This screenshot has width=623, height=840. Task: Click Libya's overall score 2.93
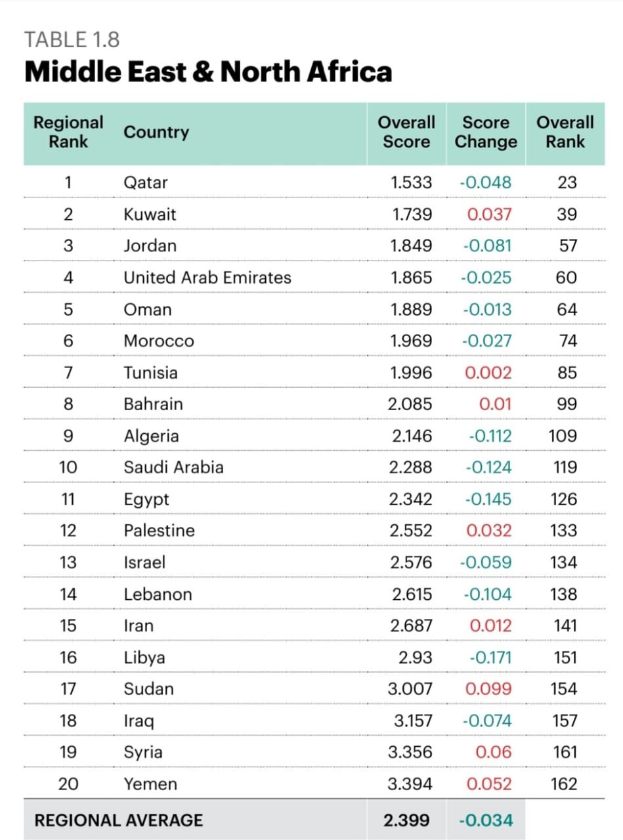[416, 658]
